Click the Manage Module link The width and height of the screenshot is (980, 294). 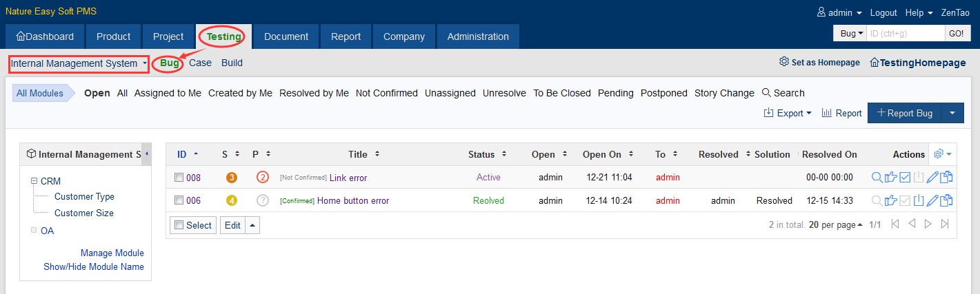112,253
